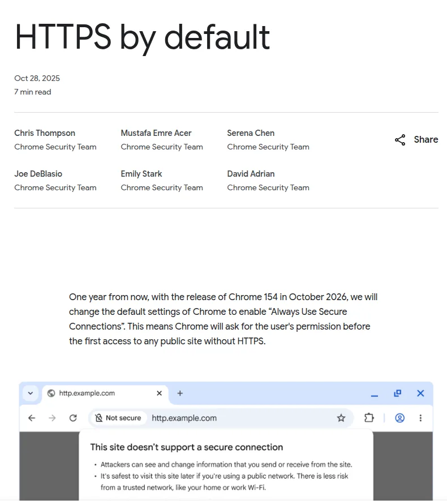Open a new tab with plus icon
The width and height of the screenshot is (447, 504).
point(180,393)
